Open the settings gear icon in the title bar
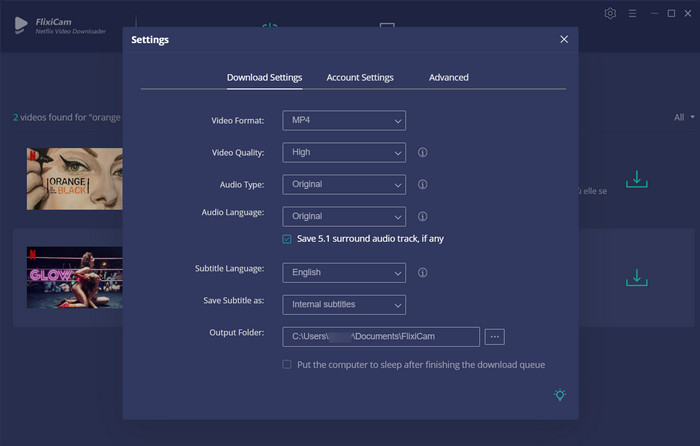 (x=610, y=13)
